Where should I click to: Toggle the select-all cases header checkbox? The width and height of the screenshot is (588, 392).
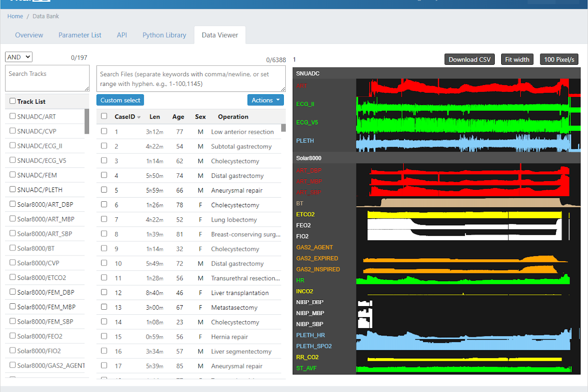click(x=104, y=116)
